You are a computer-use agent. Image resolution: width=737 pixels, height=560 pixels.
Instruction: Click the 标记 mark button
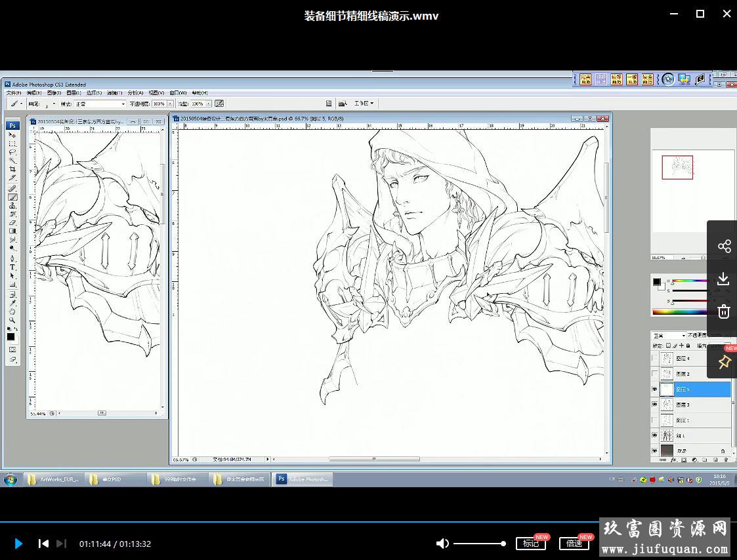click(x=530, y=544)
